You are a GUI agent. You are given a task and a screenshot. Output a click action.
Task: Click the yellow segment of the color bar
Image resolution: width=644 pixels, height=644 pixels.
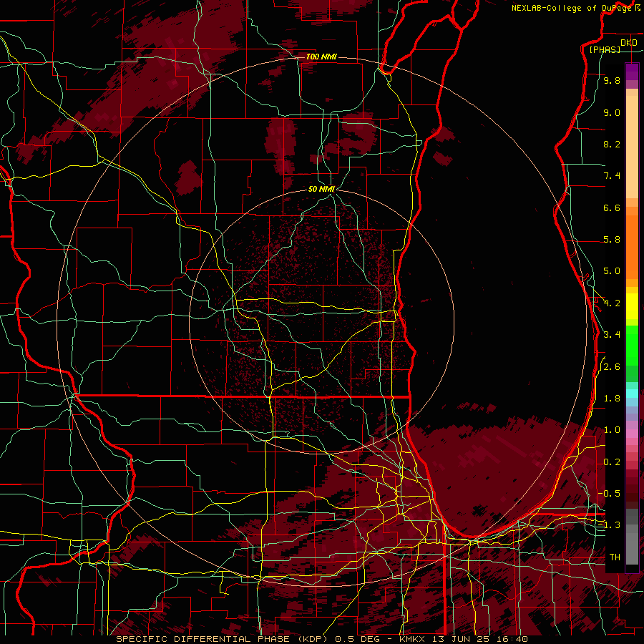[x=632, y=306]
